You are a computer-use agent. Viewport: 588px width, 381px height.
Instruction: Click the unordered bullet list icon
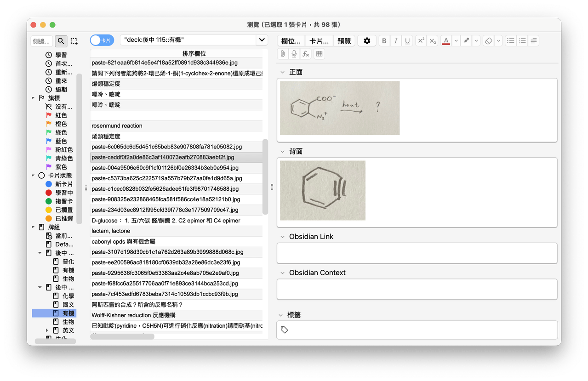pos(511,41)
